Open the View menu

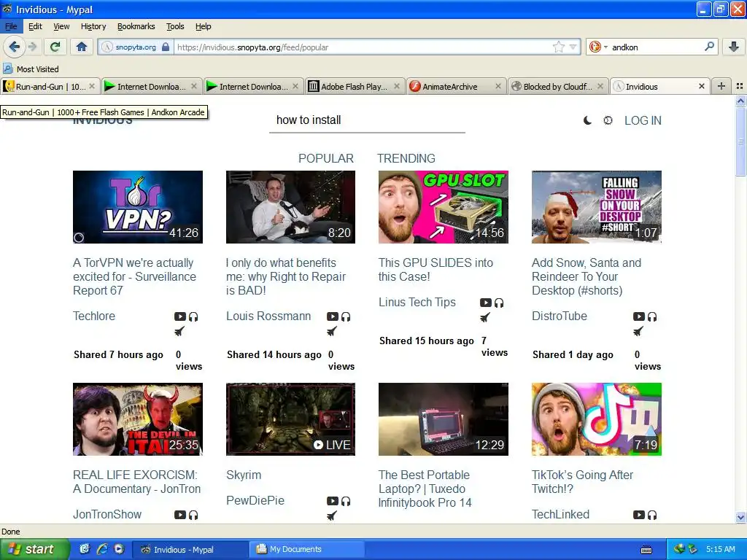(x=61, y=26)
